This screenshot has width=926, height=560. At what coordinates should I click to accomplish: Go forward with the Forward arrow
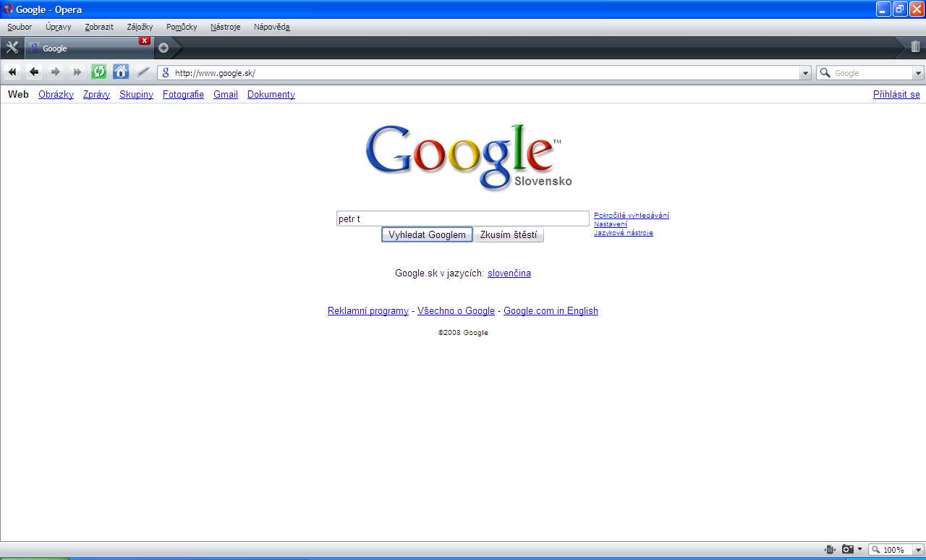point(56,72)
